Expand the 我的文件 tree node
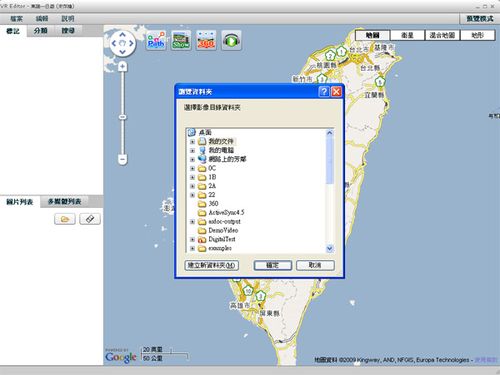The height and width of the screenshot is (375, 500). [x=192, y=142]
